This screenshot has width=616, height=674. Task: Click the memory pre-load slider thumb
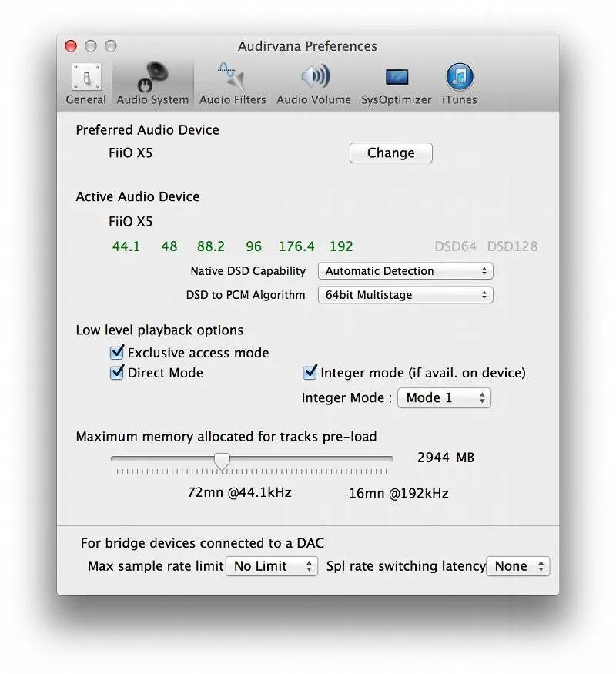(x=222, y=461)
